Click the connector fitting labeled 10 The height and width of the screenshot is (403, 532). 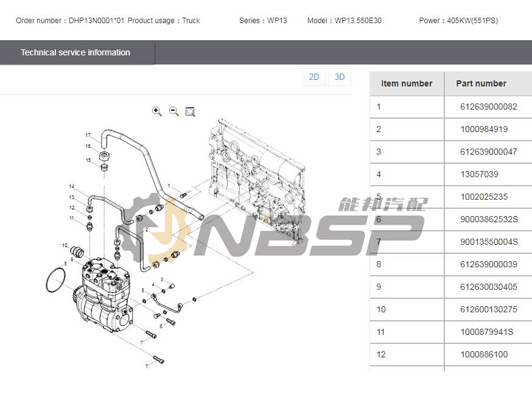77,250
